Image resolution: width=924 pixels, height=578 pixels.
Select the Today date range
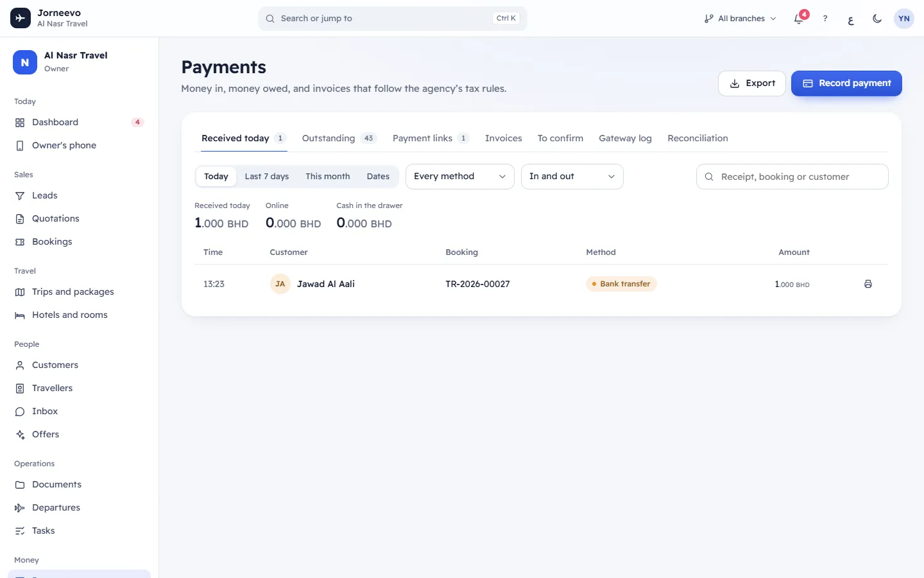click(216, 177)
